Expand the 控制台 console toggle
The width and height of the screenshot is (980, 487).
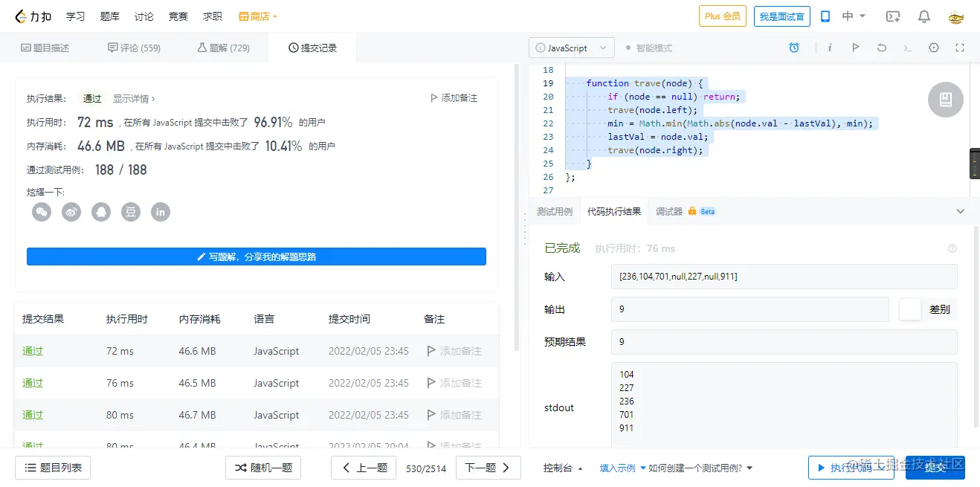pyautogui.click(x=563, y=468)
